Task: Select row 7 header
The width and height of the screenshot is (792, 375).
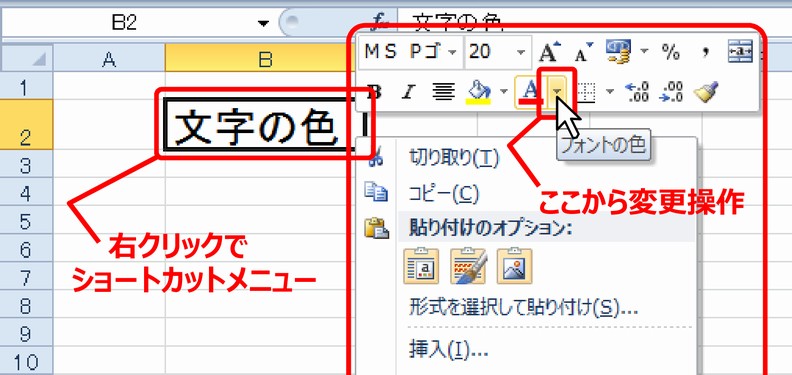Action: point(26,277)
